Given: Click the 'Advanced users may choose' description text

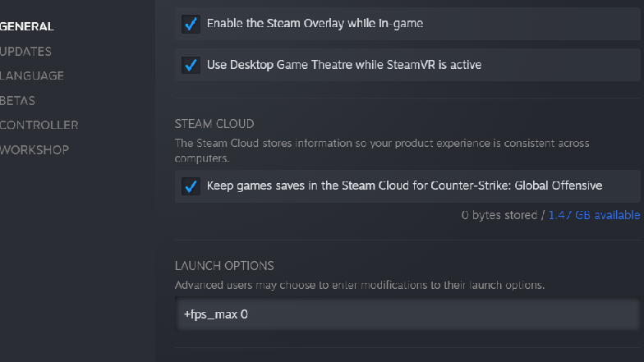Looking at the screenshot, I should point(360,285).
